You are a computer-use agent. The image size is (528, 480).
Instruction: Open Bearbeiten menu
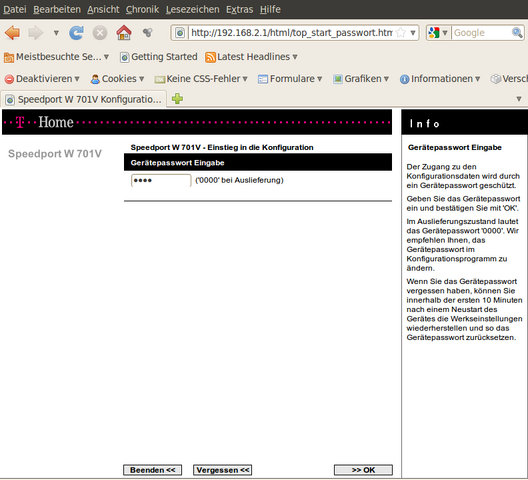57,9
